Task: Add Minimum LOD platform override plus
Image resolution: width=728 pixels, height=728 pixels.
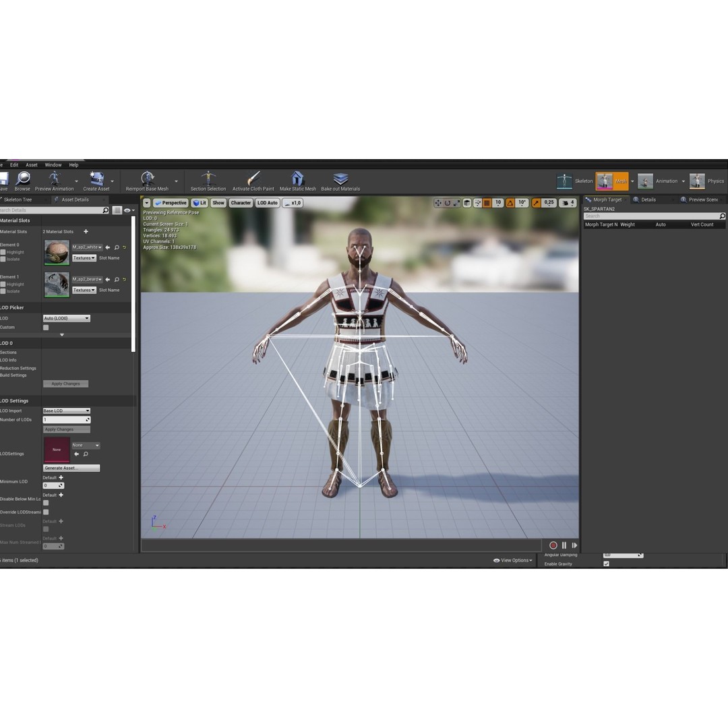Action: click(x=61, y=477)
